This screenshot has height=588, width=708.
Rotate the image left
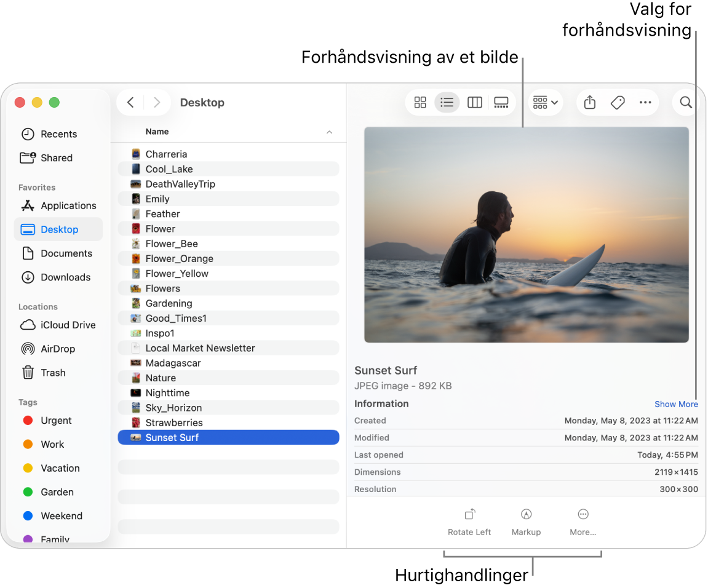tap(469, 522)
